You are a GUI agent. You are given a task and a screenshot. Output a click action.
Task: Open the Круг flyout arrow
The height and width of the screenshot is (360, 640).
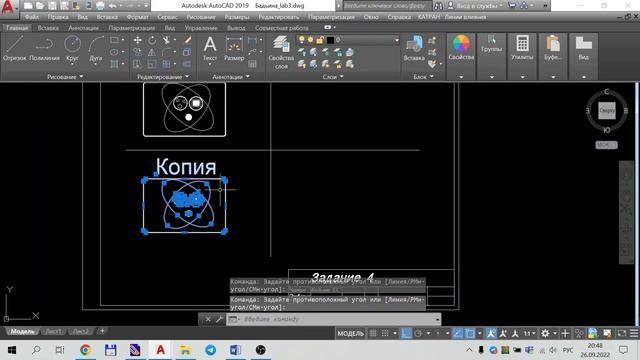(72, 64)
